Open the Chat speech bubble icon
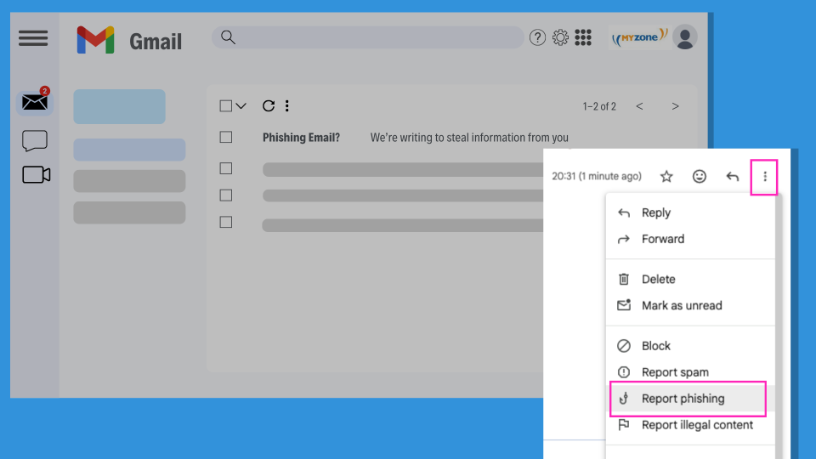The image size is (816, 459). pos(35,141)
